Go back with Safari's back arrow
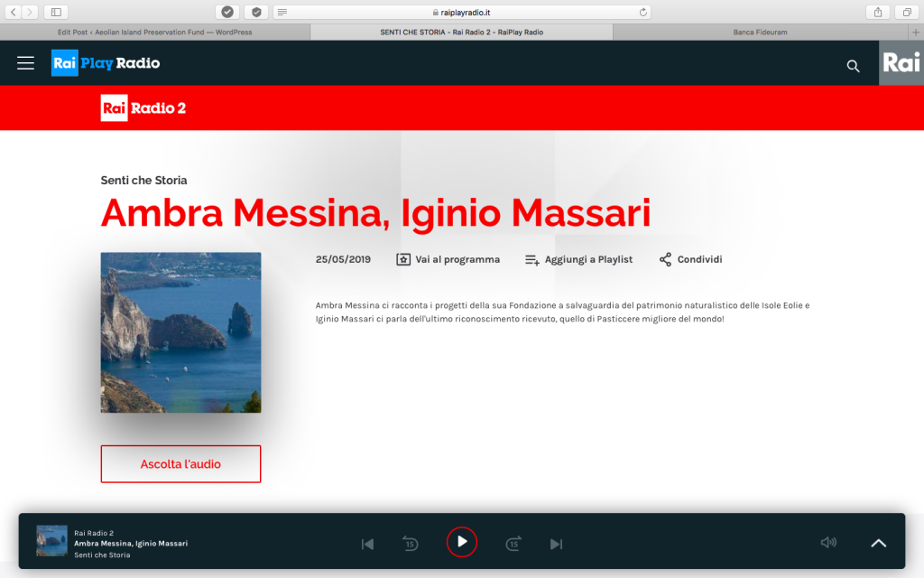The width and height of the screenshot is (924, 578). click(13, 12)
